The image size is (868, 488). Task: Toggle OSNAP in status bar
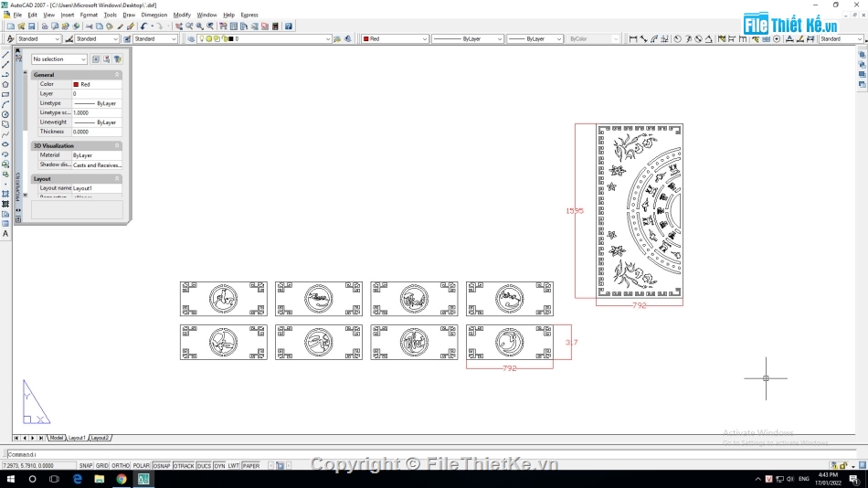point(162,466)
